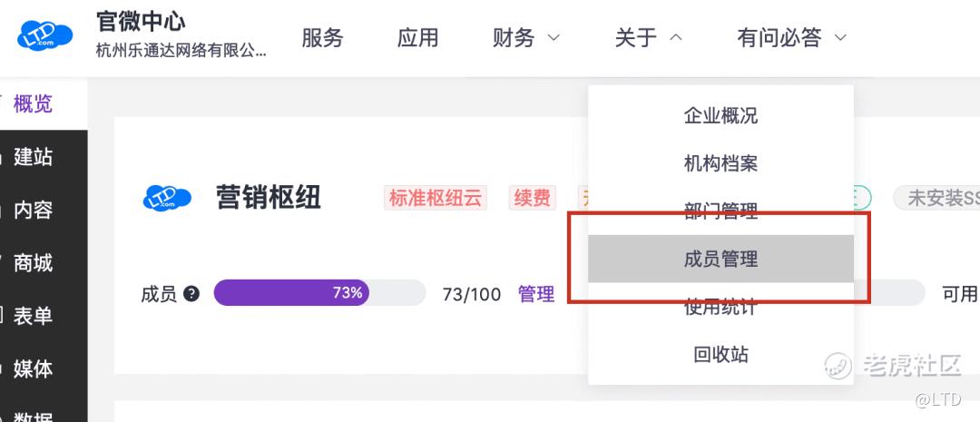Collapse the 关于 dropdown menu
This screenshot has width=980, height=422.
click(648, 38)
